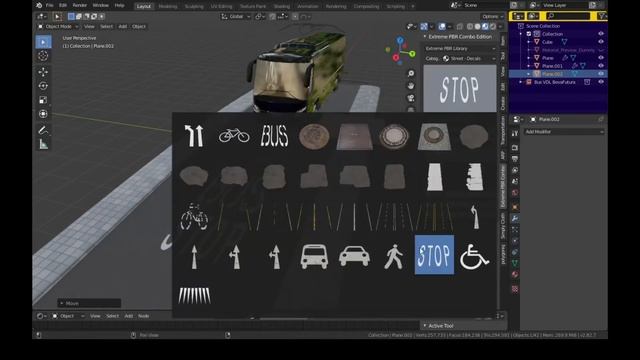Open the Scene properties tab icon

pyautogui.click(x=515, y=181)
